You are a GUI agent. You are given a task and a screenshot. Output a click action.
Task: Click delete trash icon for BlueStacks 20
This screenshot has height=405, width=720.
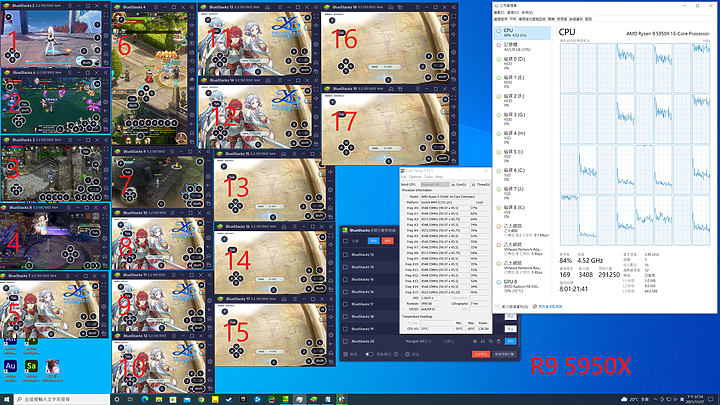498,341
